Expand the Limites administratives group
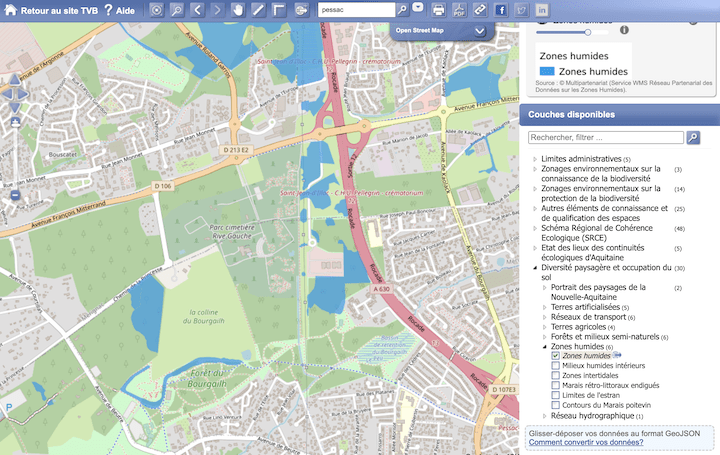Screen dimensions: 720x455 coord(535,159)
